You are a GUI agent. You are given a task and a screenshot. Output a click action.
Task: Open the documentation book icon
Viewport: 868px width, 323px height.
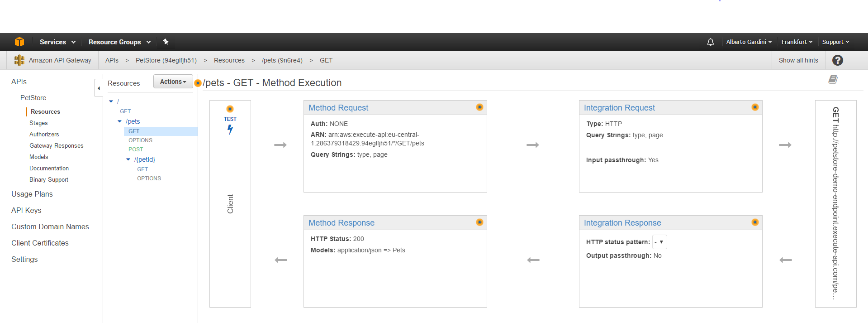(x=833, y=80)
